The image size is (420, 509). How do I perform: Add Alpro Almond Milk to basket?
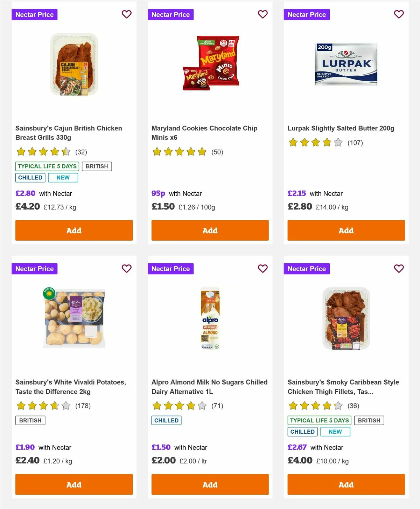coord(210,484)
